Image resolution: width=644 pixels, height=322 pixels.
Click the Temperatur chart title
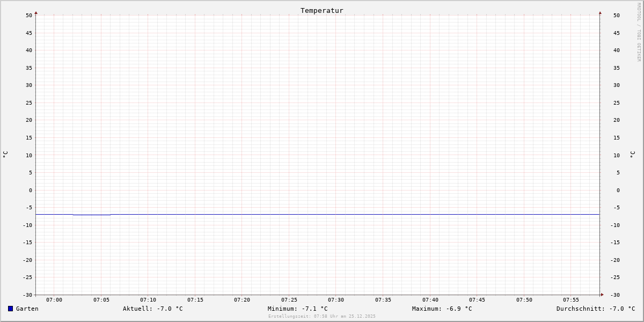322,10
